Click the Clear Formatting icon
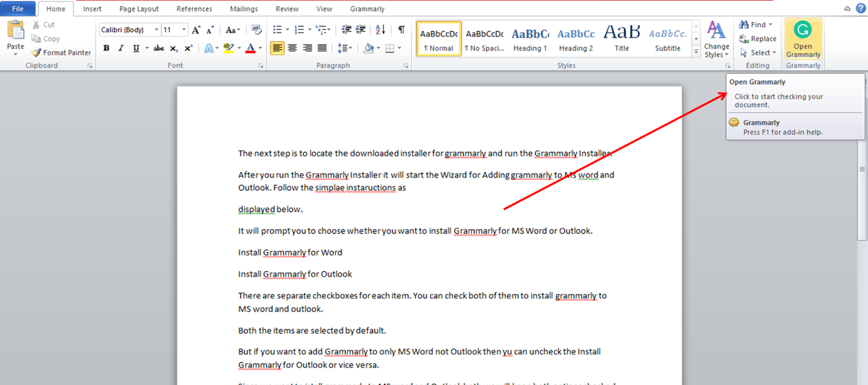This screenshot has height=385, width=868. pyautogui.click(x=257, y=30)
